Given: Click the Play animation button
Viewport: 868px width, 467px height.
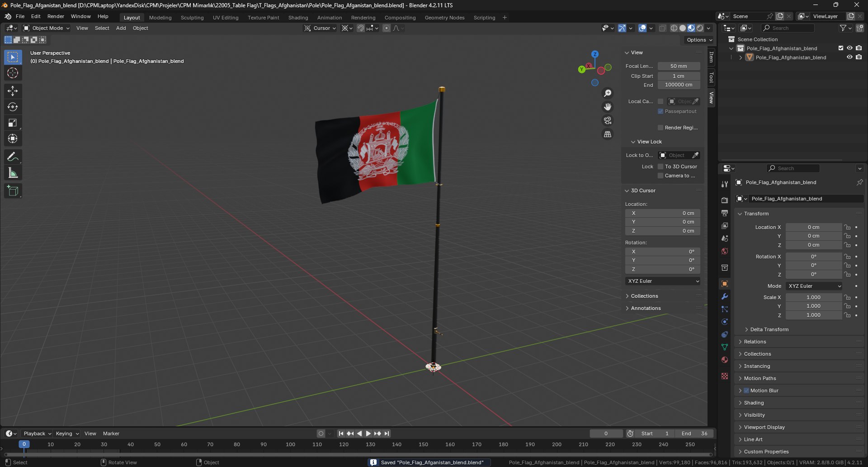Looking at the screenshot, I should point(368,434).
